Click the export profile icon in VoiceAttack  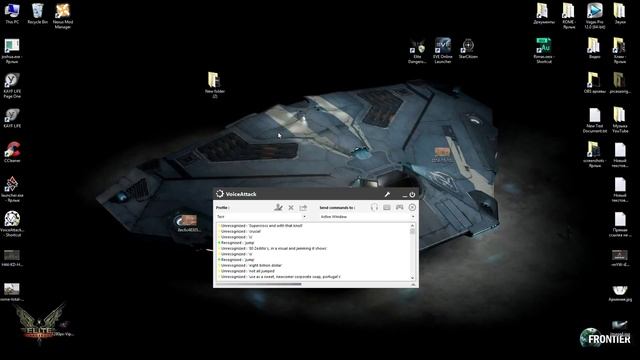click(x=303, y=208)
